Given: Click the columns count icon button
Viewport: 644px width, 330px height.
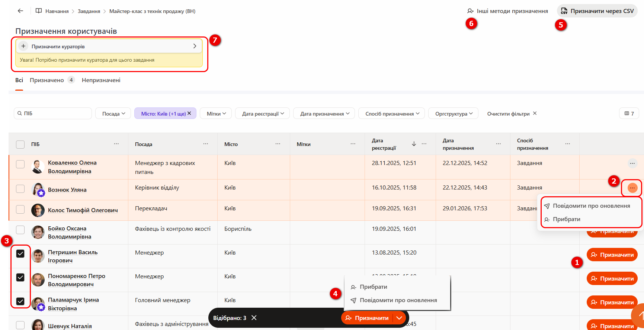Looking at the screenshot, I should (x=629, y=113).
